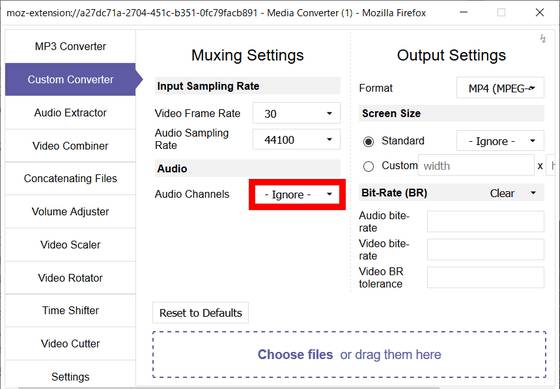This screenshot has width=560, height=389.
Task: Switch to Video Scaler
Action: coord(70,245)
